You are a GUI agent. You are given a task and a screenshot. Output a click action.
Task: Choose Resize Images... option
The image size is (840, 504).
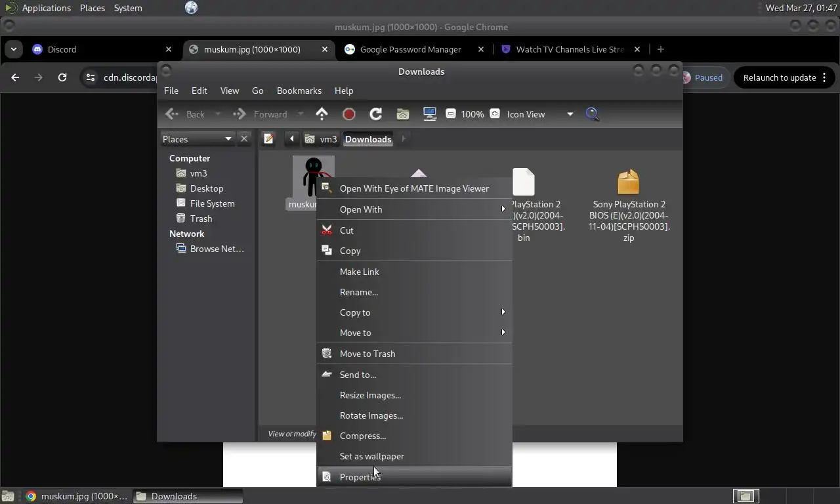(414, 395)
